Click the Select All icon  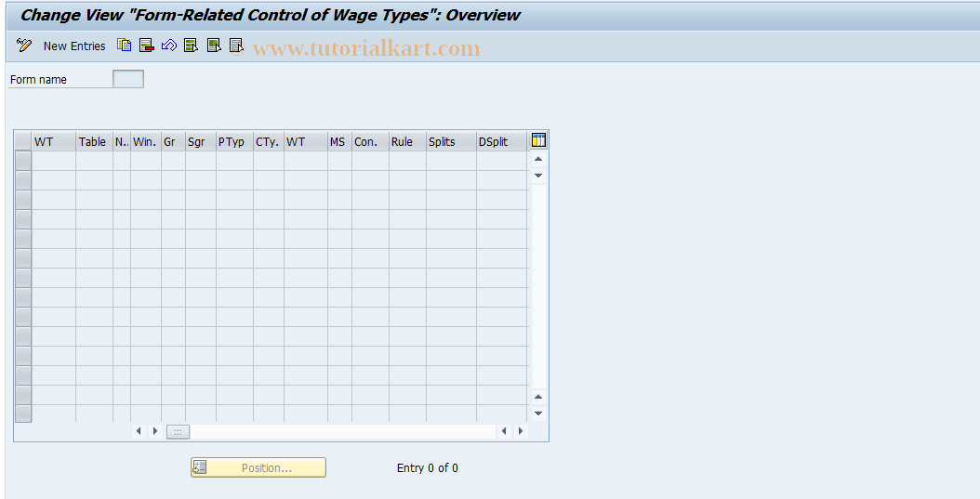(x=192, y=45)
